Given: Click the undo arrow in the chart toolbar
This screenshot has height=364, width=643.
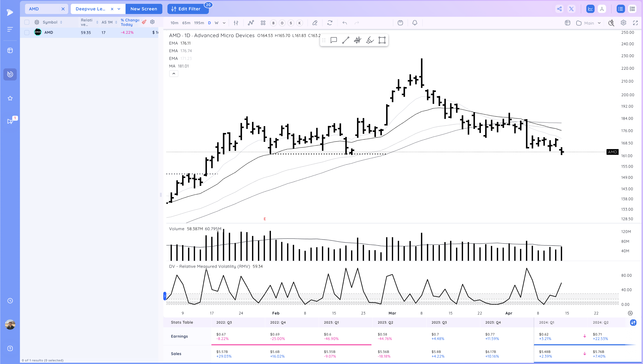Looking at the screenshot, I should 345,23.
